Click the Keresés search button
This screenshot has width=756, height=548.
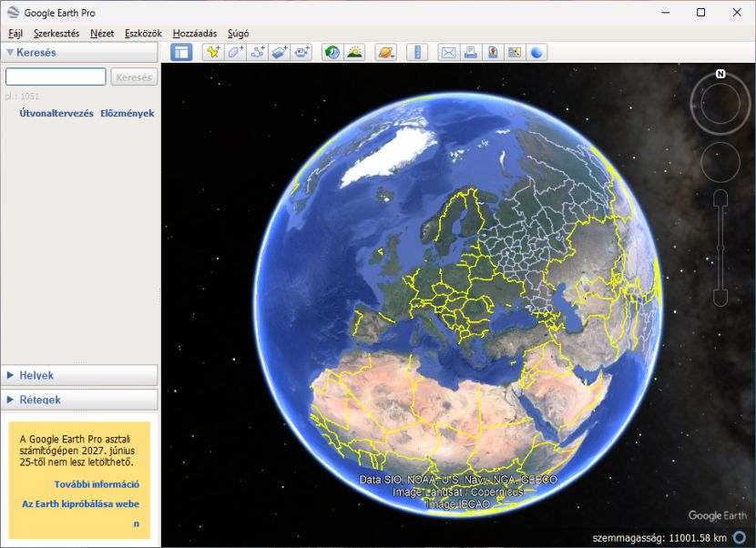[134, 76]
